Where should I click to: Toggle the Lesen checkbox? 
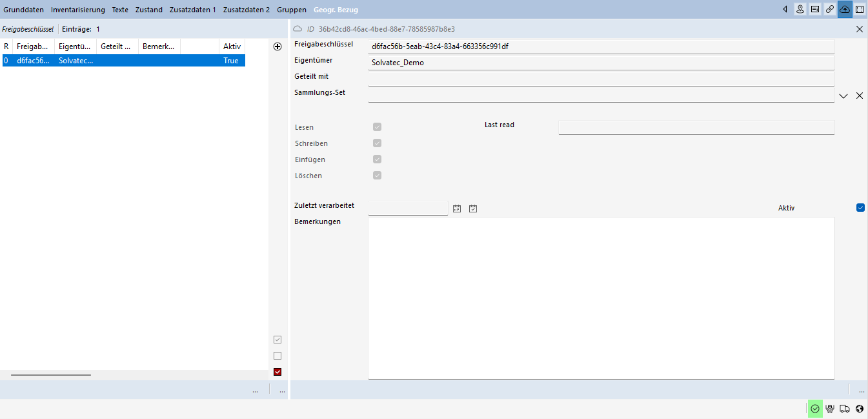pos(377,127)
